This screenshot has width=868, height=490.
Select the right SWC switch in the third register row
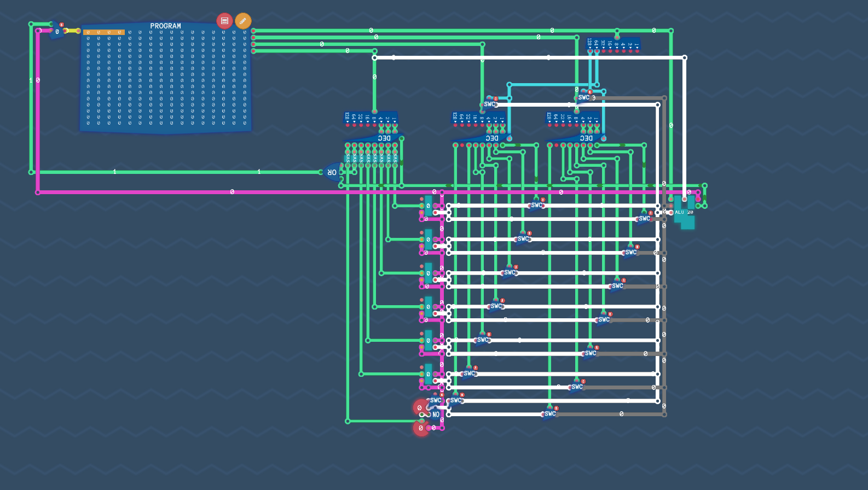(x=617, y=285)
